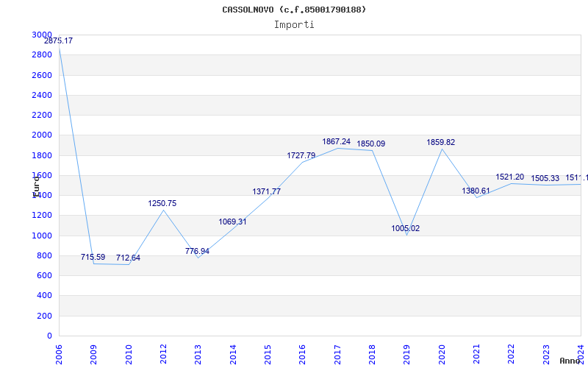Screen dimensions: 588x368
Task: Click the x-axis year 2009
Action: click(x=94, y=355)
